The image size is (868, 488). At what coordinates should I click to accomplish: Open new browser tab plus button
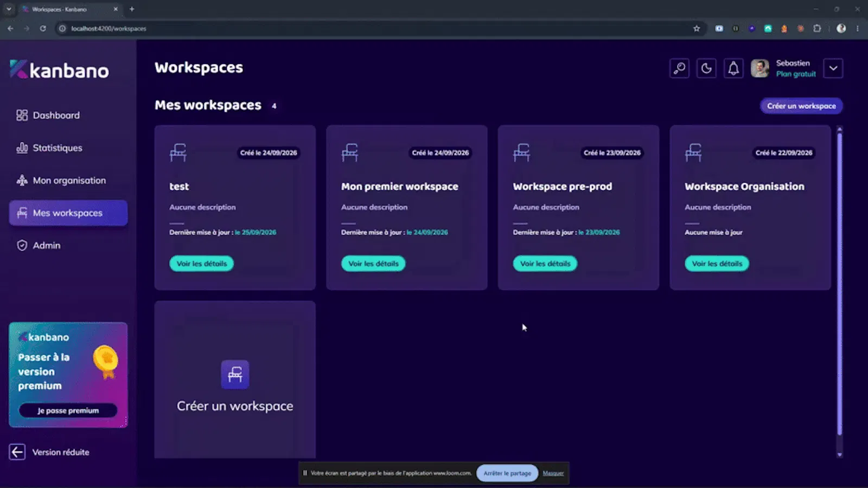tap(132, 9)
